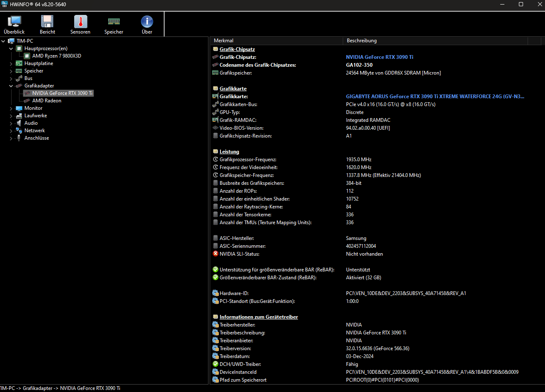Viewport: 545px width, 392px height.
Task: Select NVIDIA GeForce RTX 3090 Ti tree item
Action: 62,93
